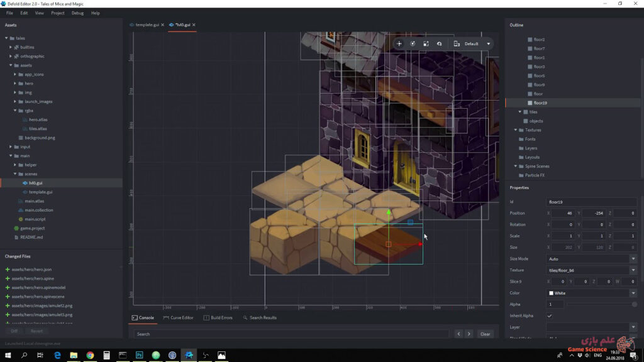644x362 pixels.
Task: Open the Debug menu
Action: click(77, 13)
